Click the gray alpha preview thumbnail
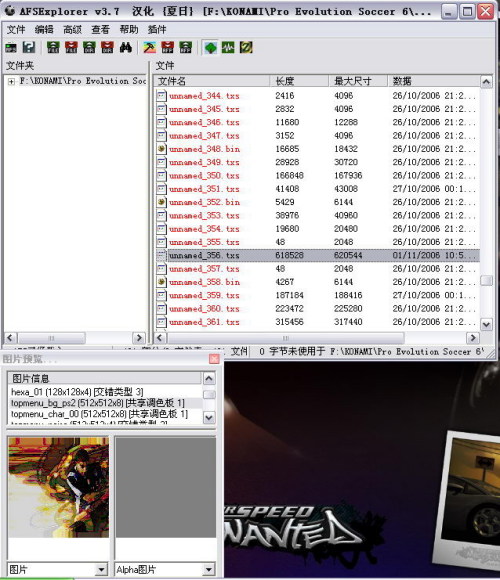The image size is (500, 580). click(x=166, y=488)
